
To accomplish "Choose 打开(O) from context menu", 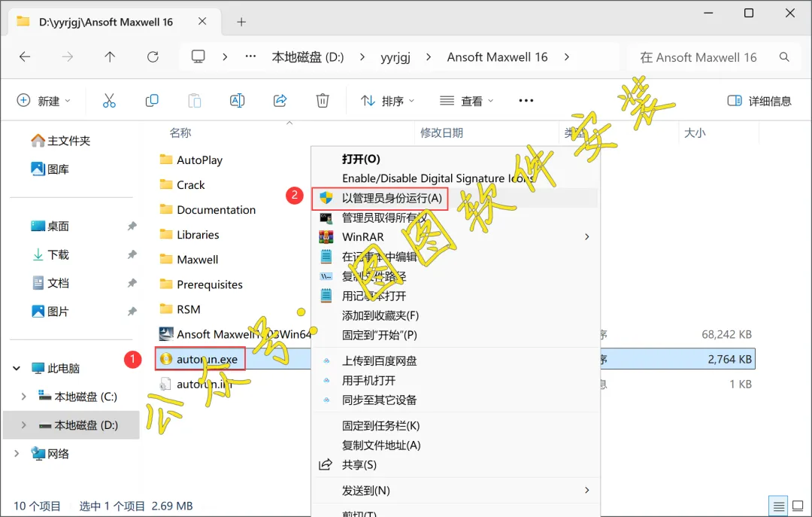I will pyautogui.click(x=456, y=159).
